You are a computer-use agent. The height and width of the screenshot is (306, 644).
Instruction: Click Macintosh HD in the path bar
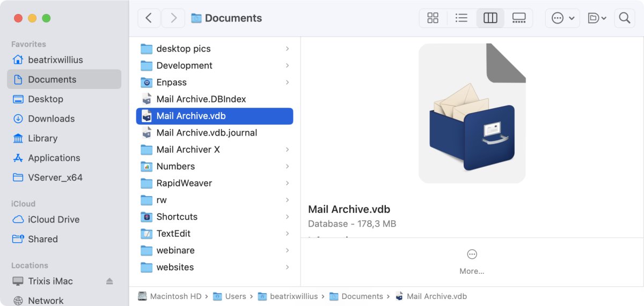pyautogui.click(x=170, y=296)
